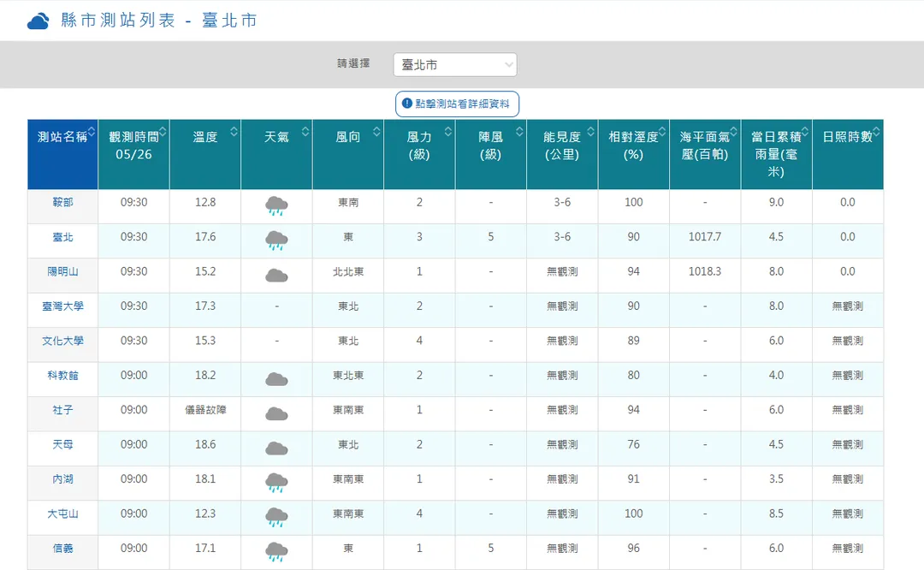Click temperature 15.3 for 文化大學
Viewport: 924px width, 570px height.
click(x=205, y=341)
